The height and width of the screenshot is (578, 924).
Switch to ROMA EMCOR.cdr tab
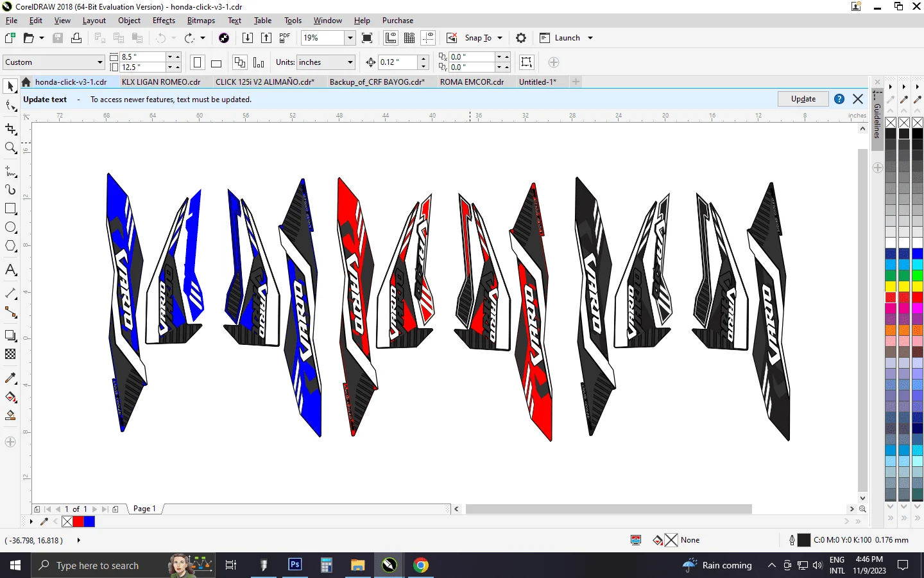point(472,82)
